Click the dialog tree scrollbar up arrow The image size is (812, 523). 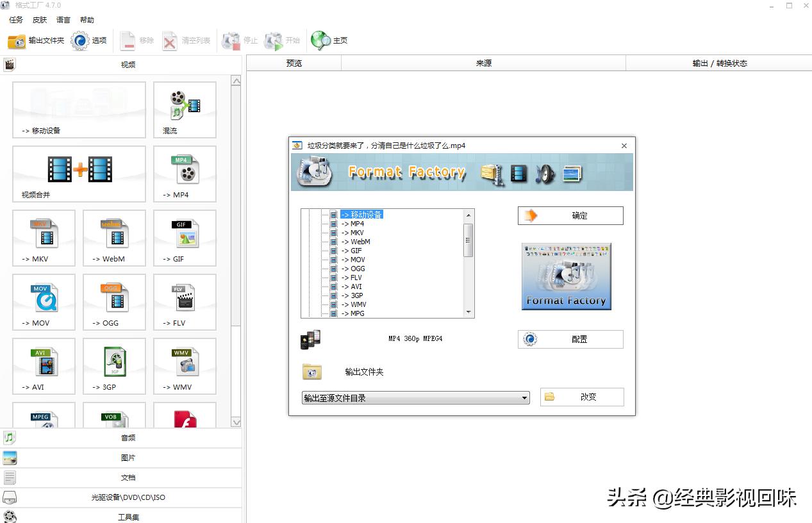[468, 215]
